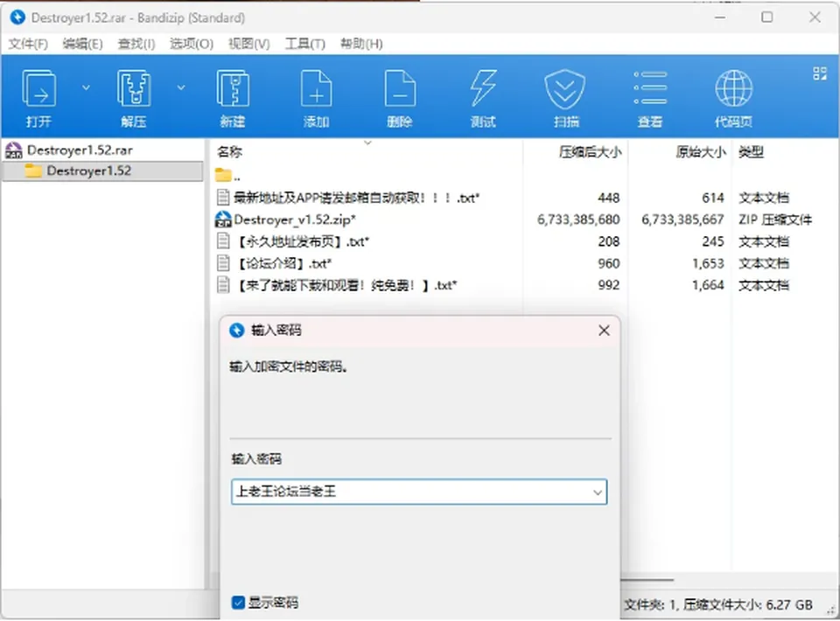The image size is (840, 621).
Task: Open the 编辑(E) menu
Action: tap(82, 44)
